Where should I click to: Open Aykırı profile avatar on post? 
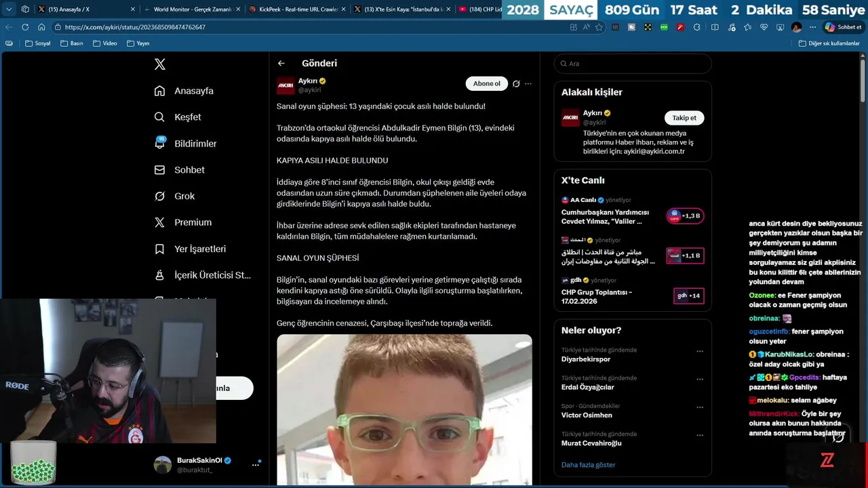(285, 85)
